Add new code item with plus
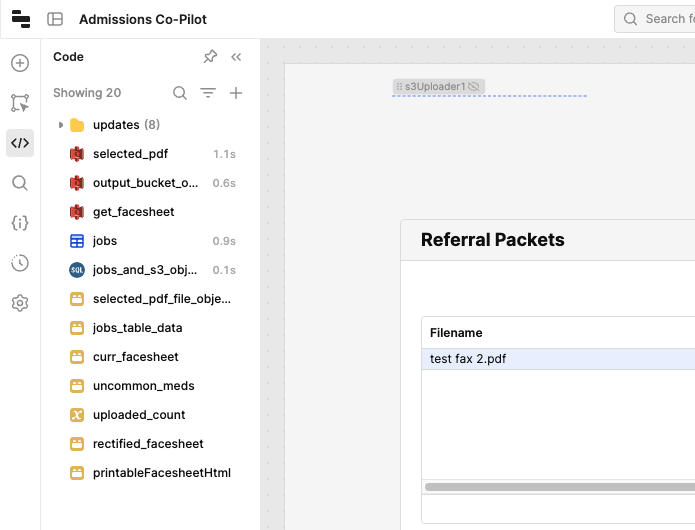This screenshot has width=695, height=530. pyautogui.click(x=236, y=93)
